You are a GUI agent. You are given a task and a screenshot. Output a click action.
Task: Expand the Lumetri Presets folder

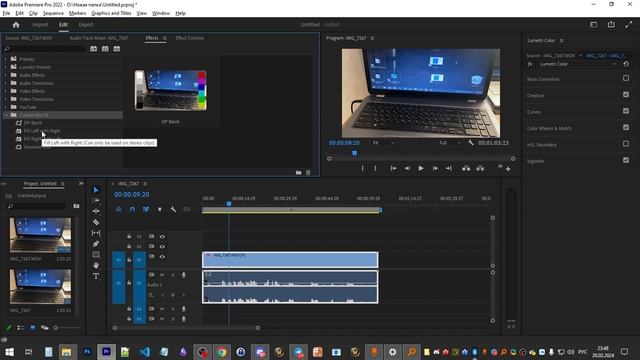6,67
